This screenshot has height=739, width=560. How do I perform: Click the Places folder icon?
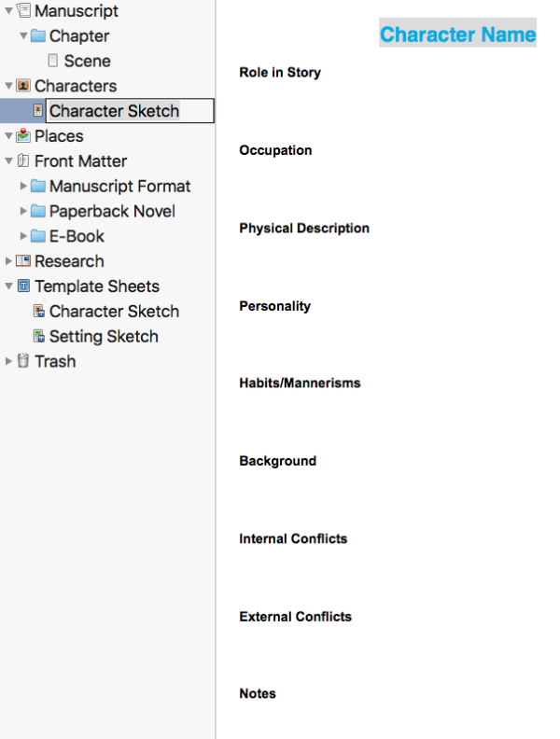[23, 136]
